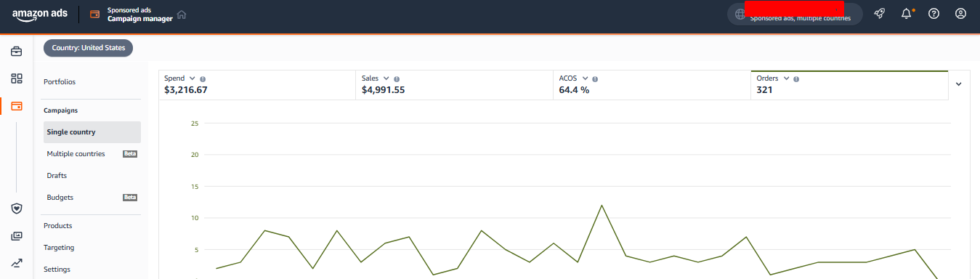Expand the ACOS metric dropdown
980x279 pixels.
point(585,78)
